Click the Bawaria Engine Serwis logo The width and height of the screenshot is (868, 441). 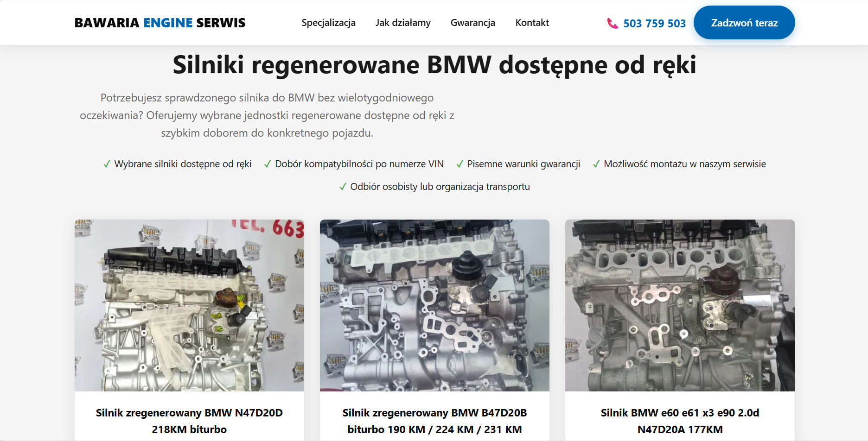[x=160, y=23]
